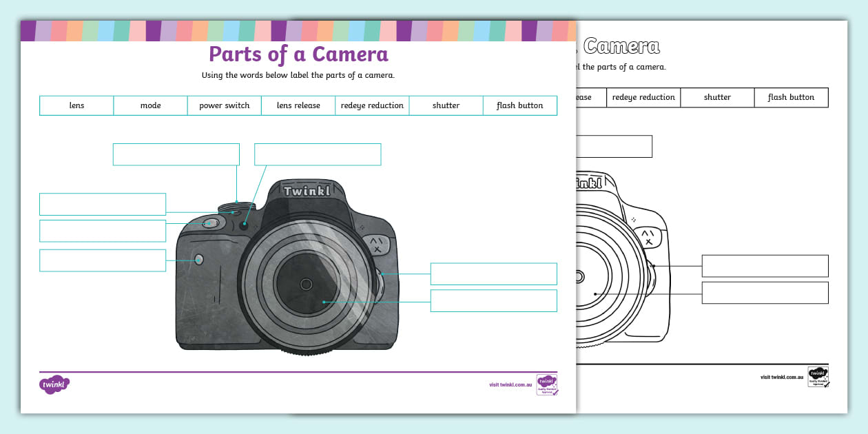Click the empty label box pointing to the lens
This screenshot has height=434, width=868.
[493, 300]
